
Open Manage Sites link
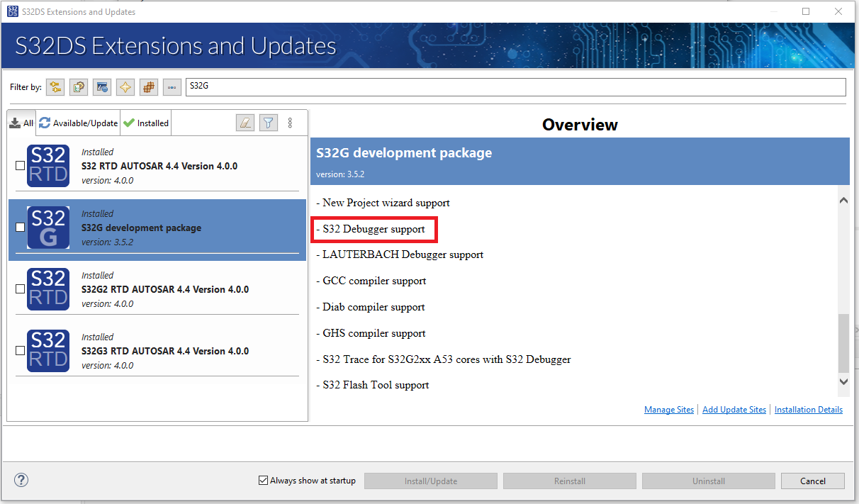(668, 409)
